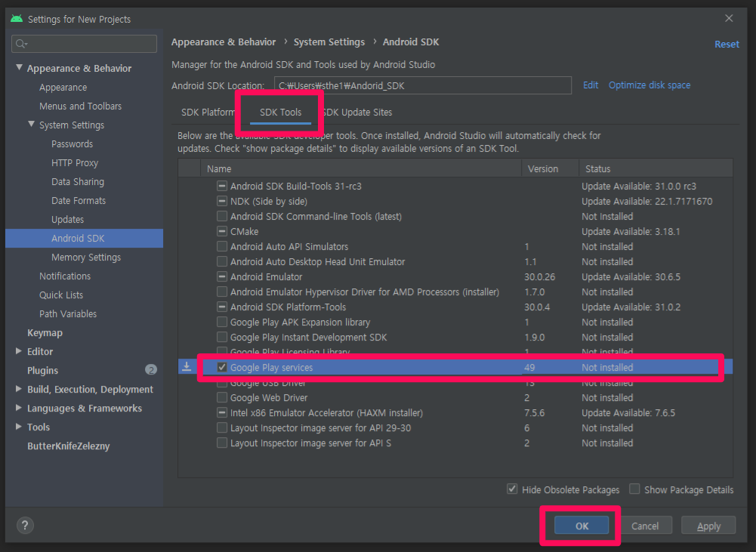This screenshot has width=756, height=552.
Task: Click the Status column header
Action: 656,168
